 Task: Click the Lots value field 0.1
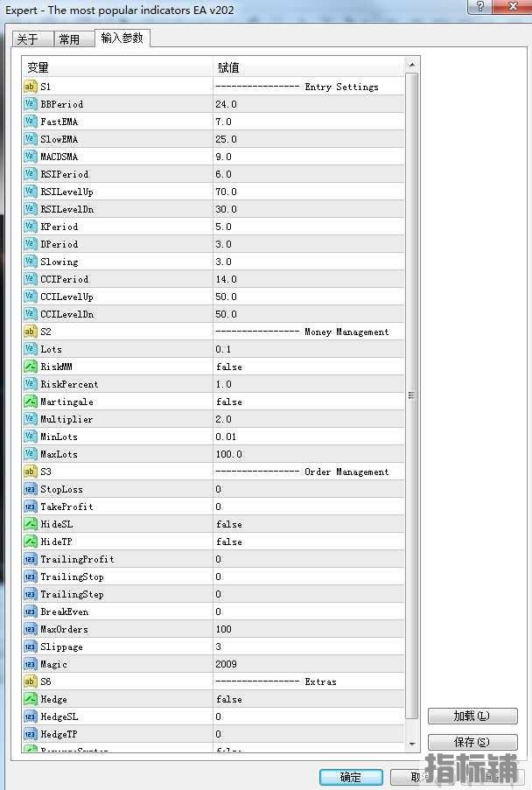[x=226, y=349]
